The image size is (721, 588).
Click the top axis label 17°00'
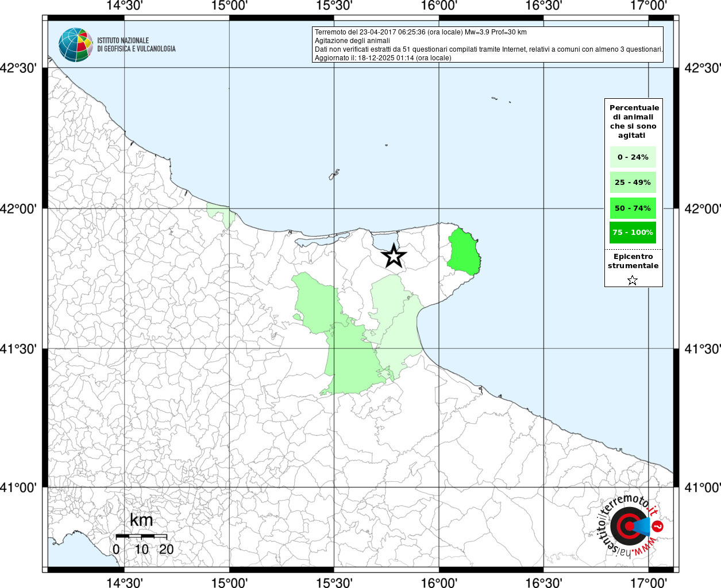coord(649,6)
